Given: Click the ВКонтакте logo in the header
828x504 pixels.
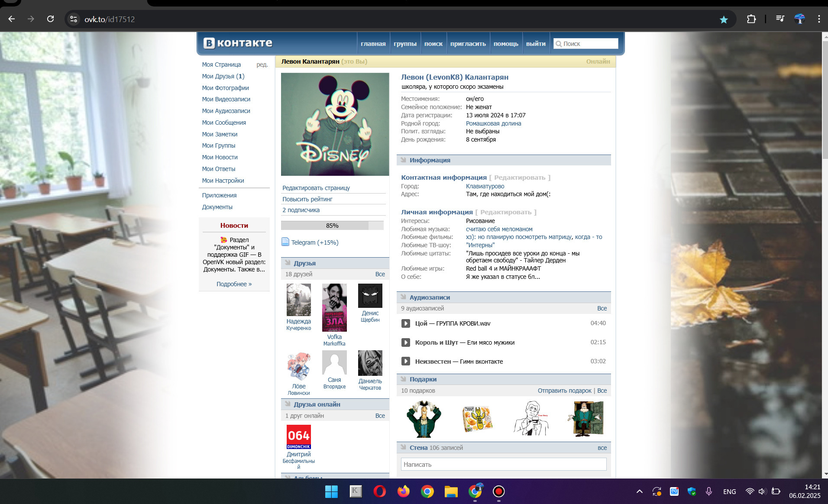Looking at the screenshot, I should coord(238,43).
